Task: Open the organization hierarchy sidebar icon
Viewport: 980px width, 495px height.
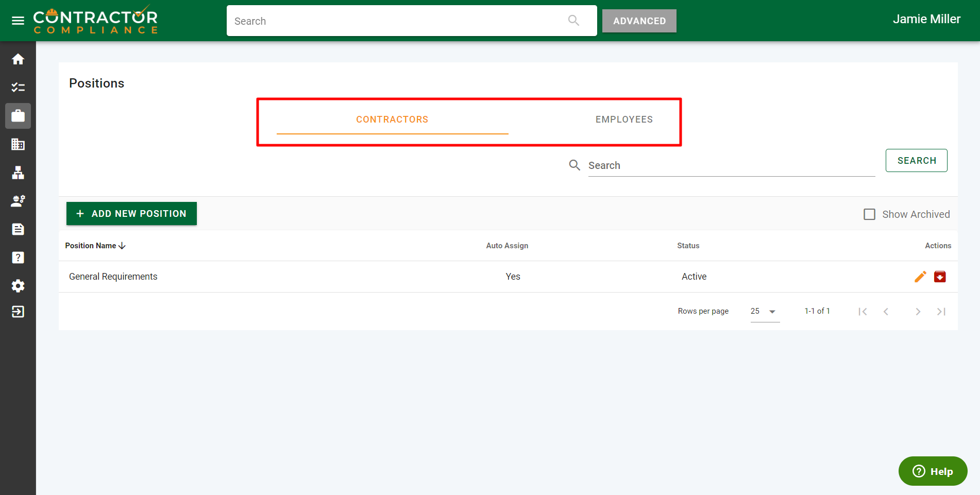Action: click(18, 173)
